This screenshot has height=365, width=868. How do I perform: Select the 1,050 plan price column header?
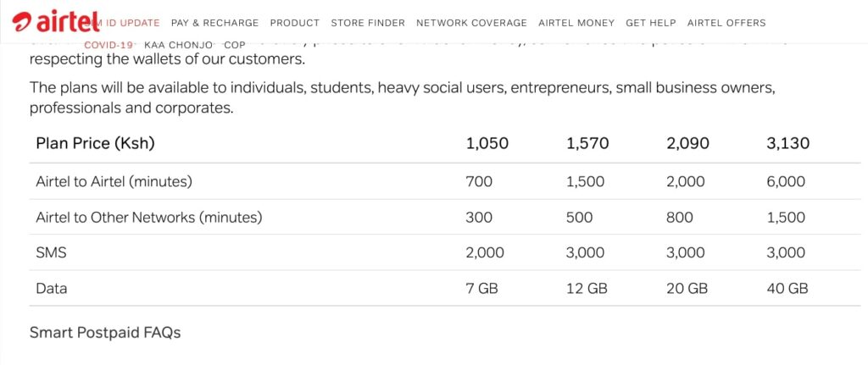487,143
